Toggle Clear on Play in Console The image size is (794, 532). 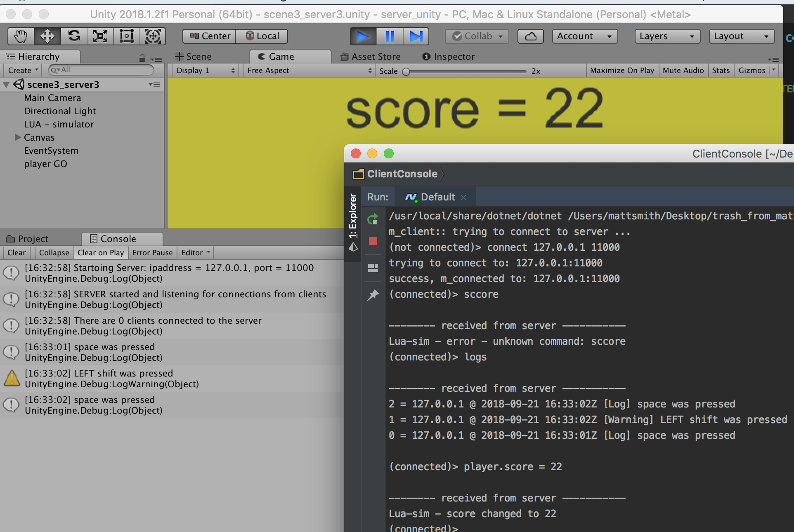(x=100, y=253)
